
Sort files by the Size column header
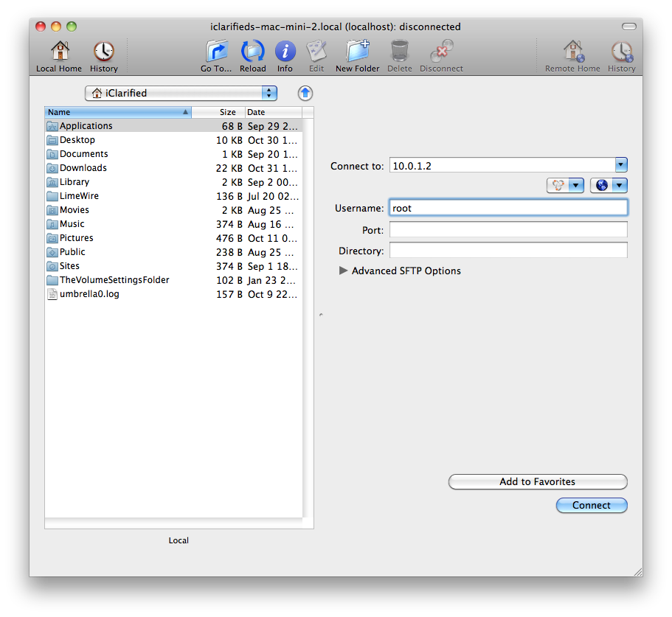218,112
